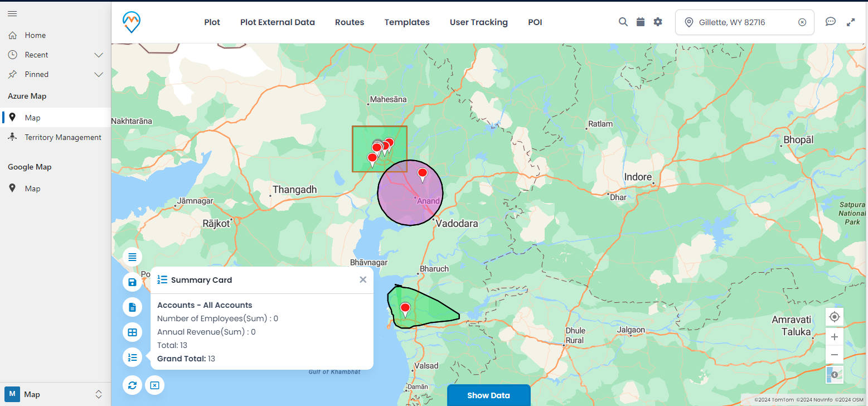The height and width of the screenshot is (406, 868).
Task: Click the red pin in the polygon region
Action: [405, 310]
